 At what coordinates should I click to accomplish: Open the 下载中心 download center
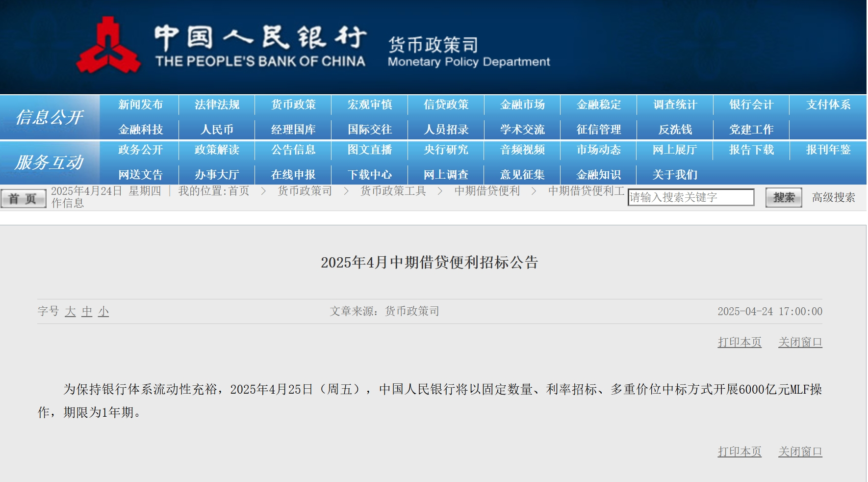click(369, 174)
